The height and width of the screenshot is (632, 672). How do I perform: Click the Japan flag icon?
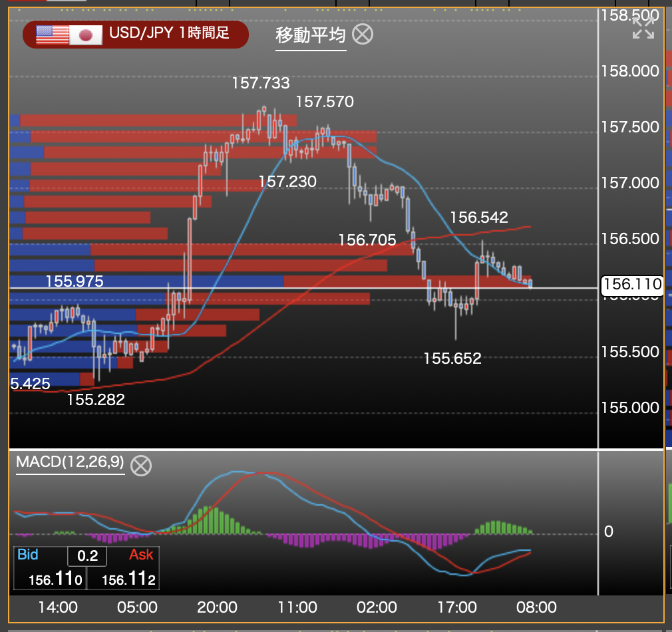pos(86,35)
